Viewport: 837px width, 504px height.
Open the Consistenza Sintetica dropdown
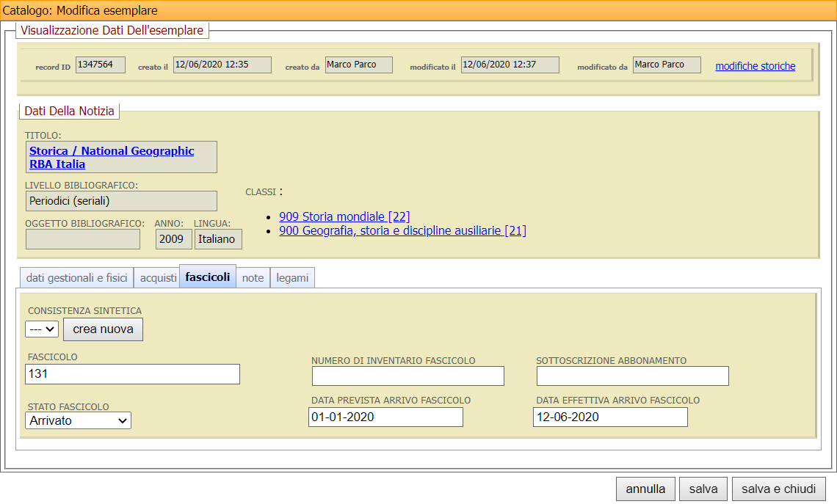point(41,329)
